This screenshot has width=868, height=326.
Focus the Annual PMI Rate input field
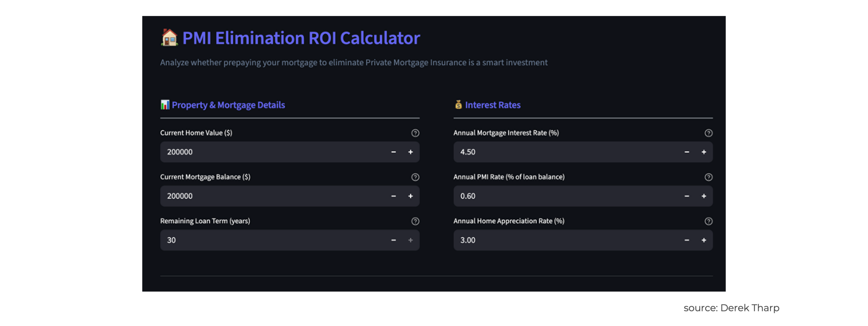point(563,196)
